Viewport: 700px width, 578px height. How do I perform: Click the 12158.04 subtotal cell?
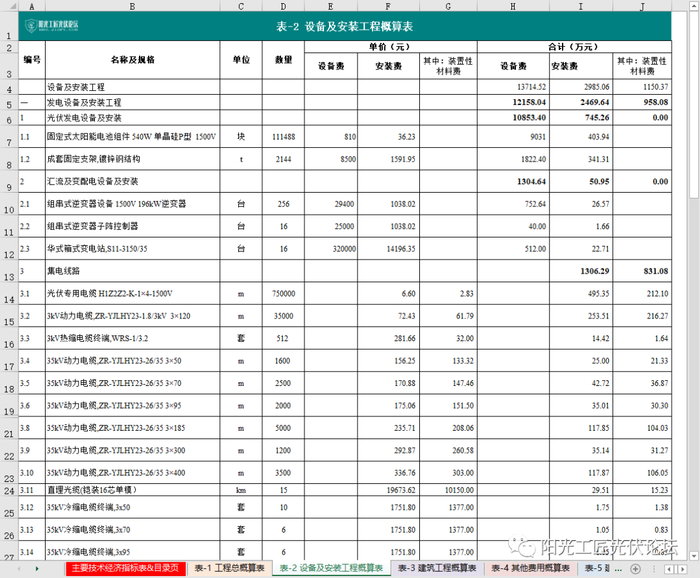[x=513, y=102]
